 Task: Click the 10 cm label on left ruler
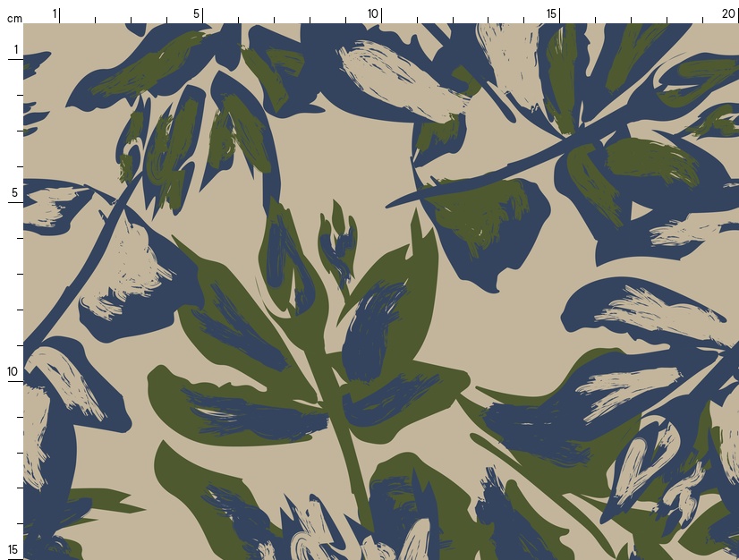pos(13,372)
